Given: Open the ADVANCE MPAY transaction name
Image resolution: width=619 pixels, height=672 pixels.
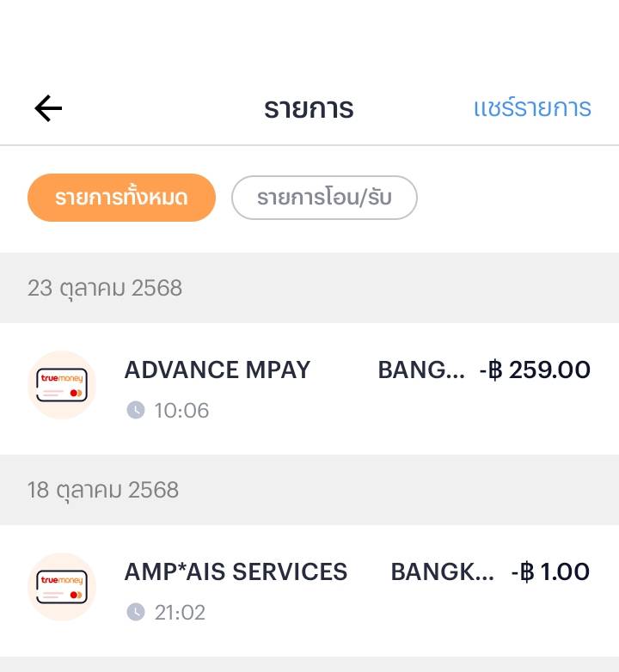Looking at the screenshot, I should pos(218,370).
